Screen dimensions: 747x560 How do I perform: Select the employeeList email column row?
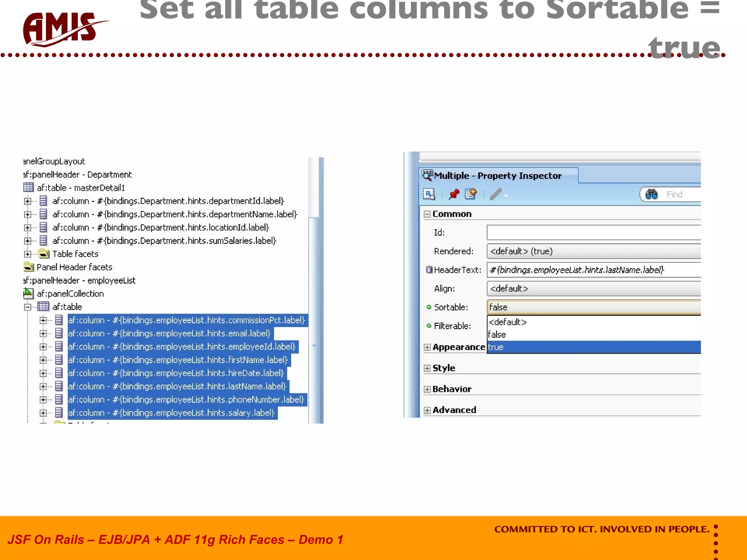[x=171, y=333]
